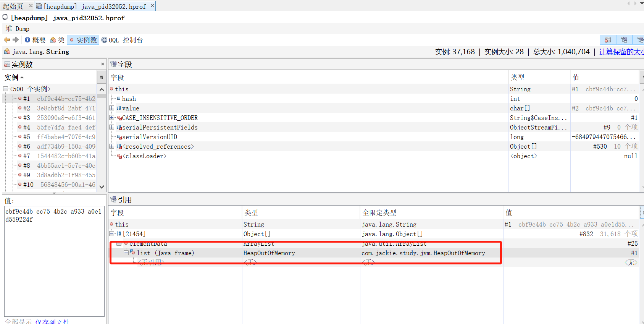The image size is (644, 324).
Task: Expand the serialPersistentFields field
Action: tap(112, 127)
